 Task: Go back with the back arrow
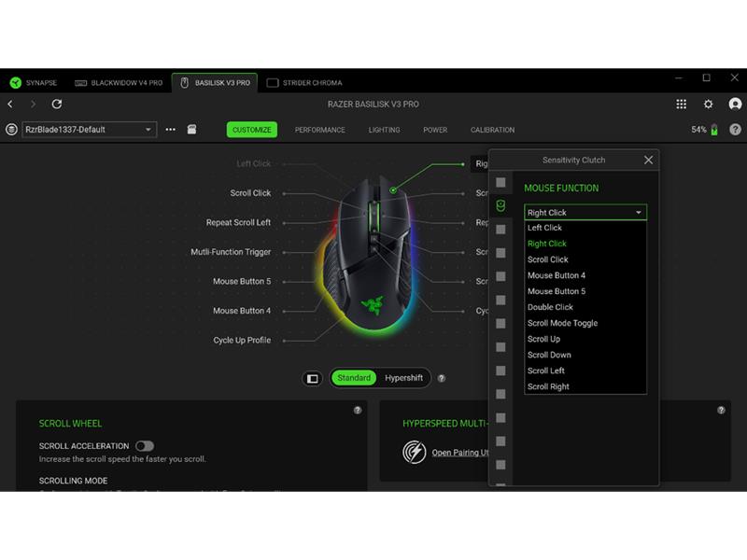[10, 104]
